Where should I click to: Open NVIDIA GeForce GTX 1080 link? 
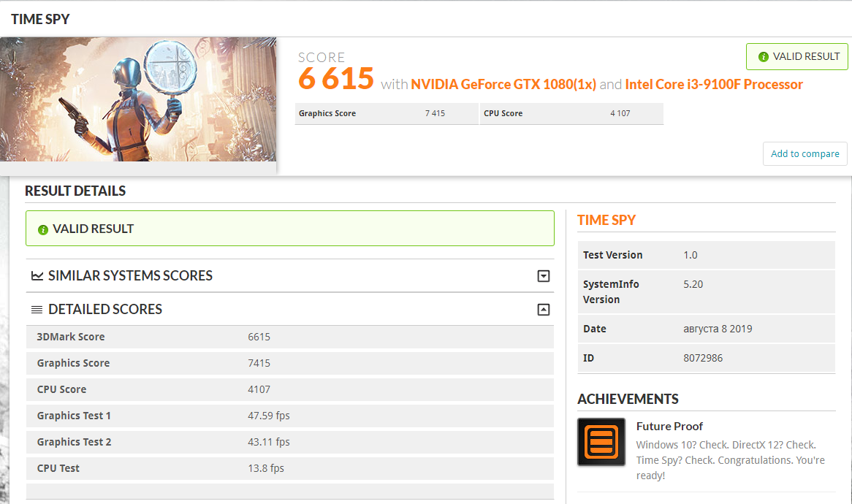pyautogui.click(x=503, y=84)
